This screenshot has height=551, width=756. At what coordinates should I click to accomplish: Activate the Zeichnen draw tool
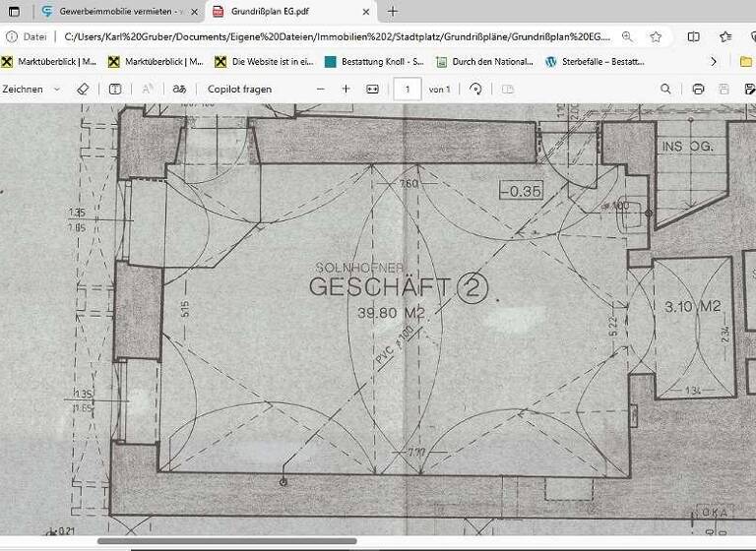coord(23,90)
